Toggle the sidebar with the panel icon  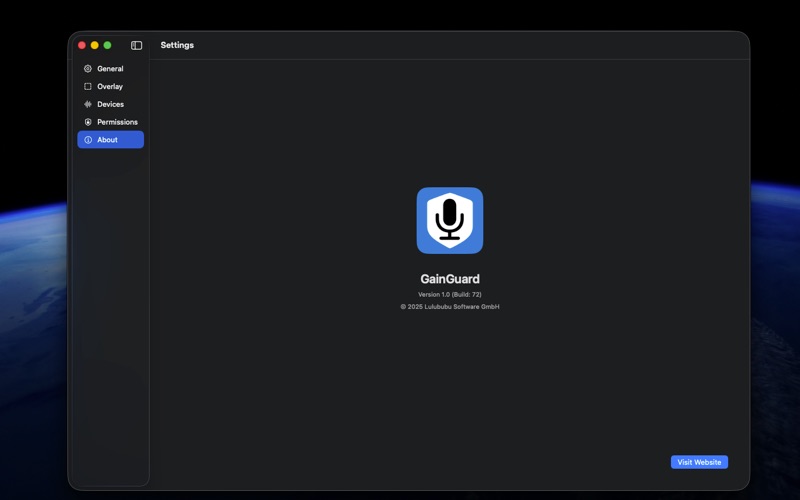click(x=136, y=45)
